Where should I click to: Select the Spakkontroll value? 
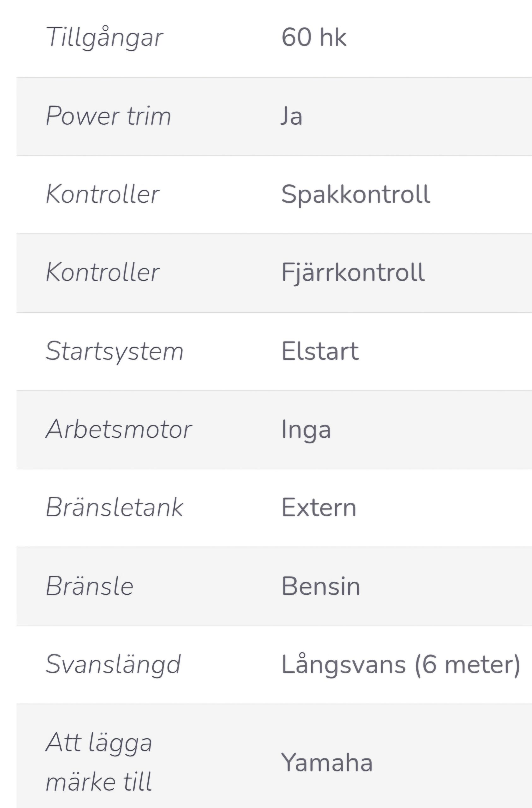point(356,195)
